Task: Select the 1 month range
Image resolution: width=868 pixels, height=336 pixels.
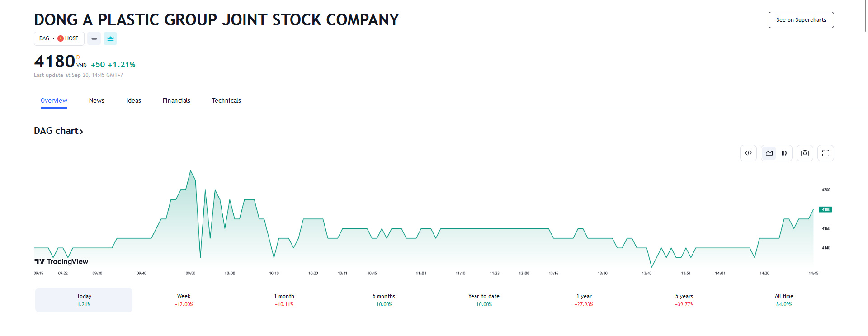Action: [x=284, y=300]
